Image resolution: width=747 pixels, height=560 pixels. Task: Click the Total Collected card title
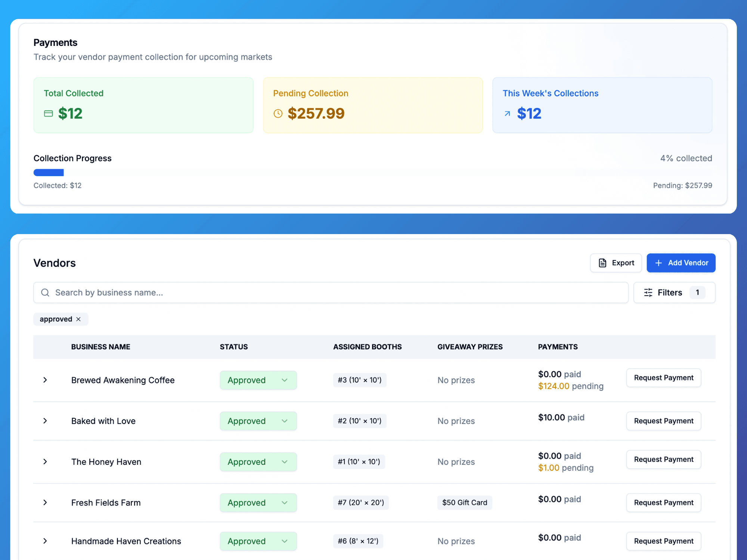click(74, 93)
